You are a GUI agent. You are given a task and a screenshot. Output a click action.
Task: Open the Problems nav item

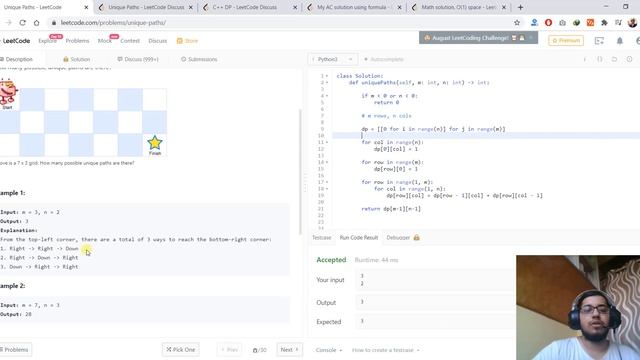pyautogui.click(x=77, y=41)
